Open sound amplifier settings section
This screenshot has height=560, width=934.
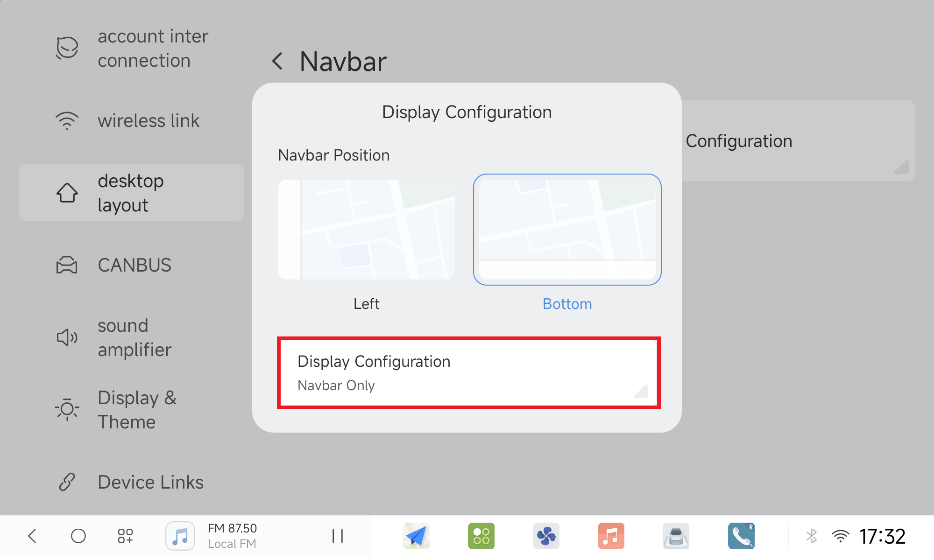pyautogui.click(x=131, y=337)
